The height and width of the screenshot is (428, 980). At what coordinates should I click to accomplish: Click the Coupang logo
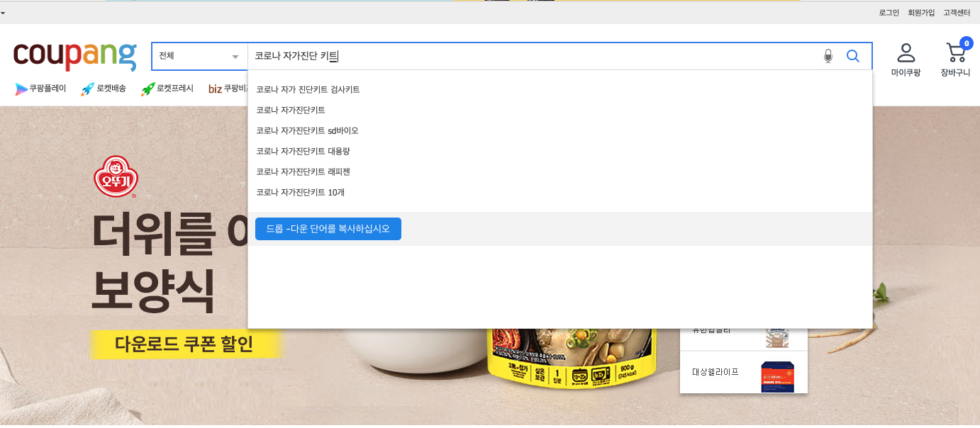(x=74, y=56)
